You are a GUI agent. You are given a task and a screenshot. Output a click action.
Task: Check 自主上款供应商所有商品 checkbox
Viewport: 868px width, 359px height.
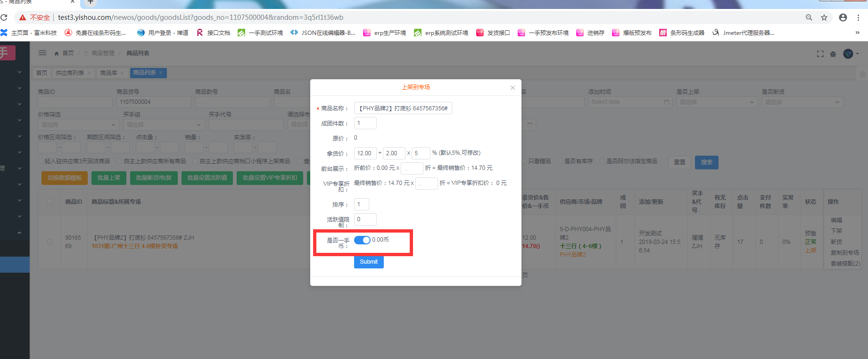point(120,161)
